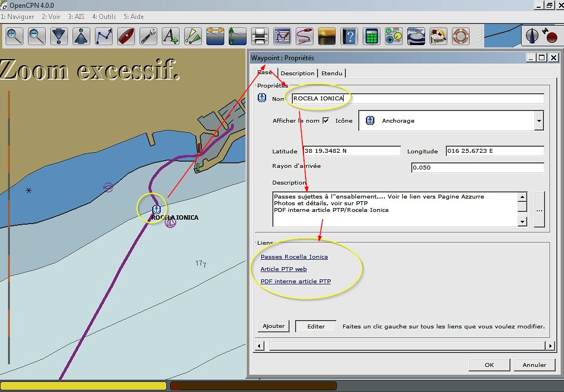The width and height of the screenshot is (564, 392).
Task: Click the red record dot indicator
Action: pos(551,37)
